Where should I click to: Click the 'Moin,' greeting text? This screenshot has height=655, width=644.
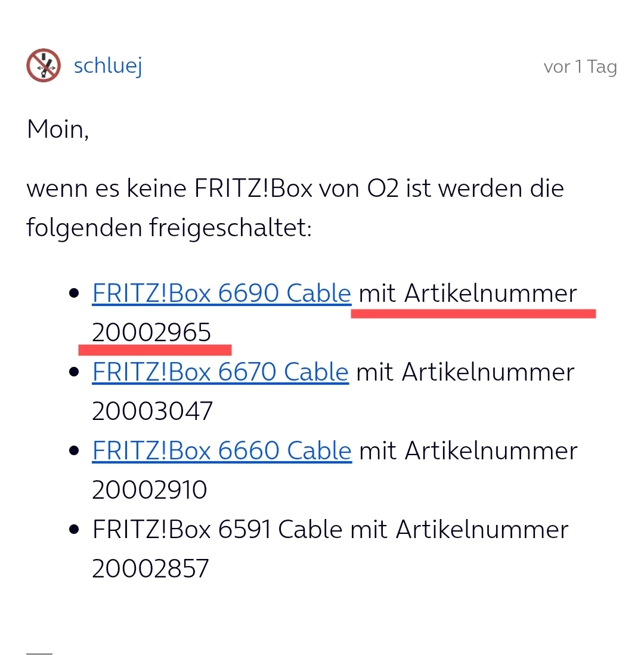[x=58, y=129]
